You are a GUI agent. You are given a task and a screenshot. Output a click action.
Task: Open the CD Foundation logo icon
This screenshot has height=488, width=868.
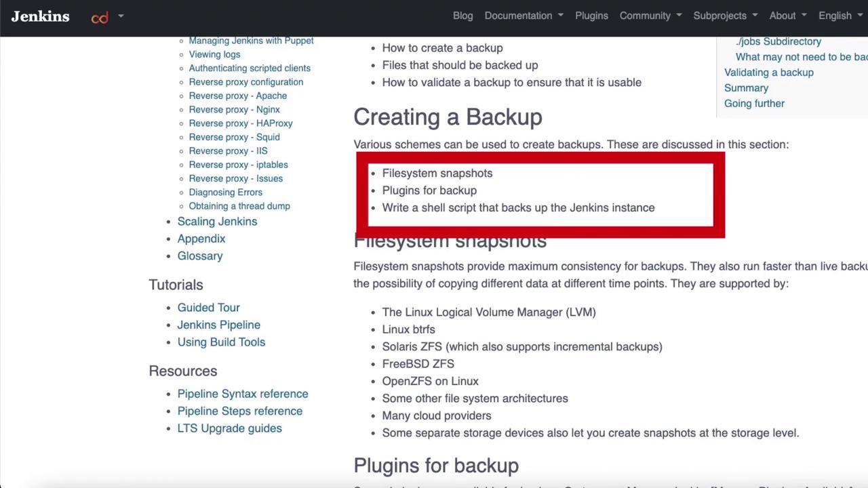(x=100, y=18)
